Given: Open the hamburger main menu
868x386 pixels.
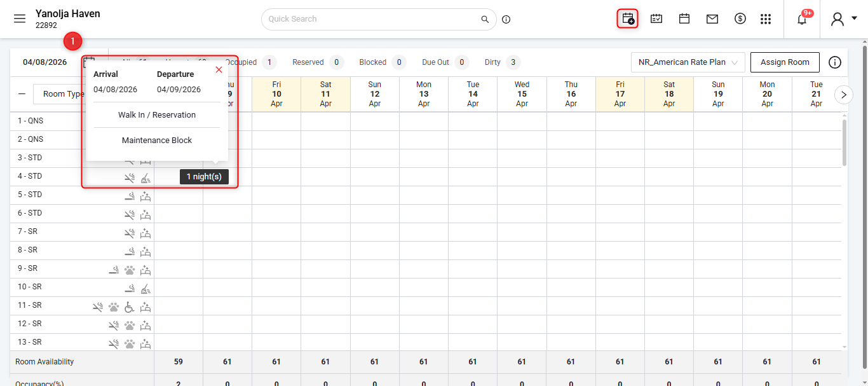Looking at the screenshot, I should click(20, 18).
